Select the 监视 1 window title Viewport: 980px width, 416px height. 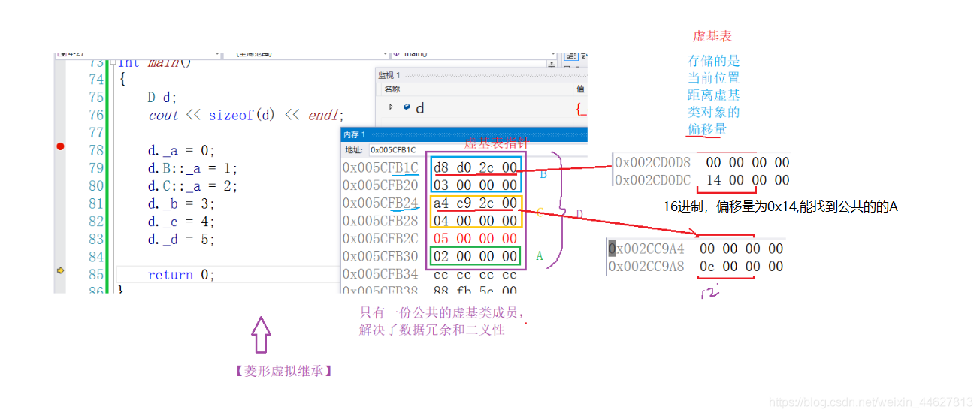pos(390,75)
